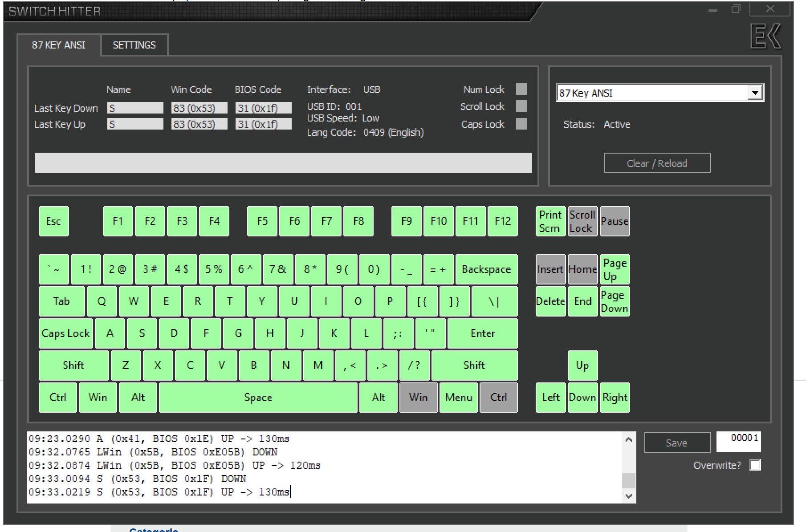Expand the 87 Key ANSI layout dropdown
This screenshot has width=806, height=532.
pyautogui.click(x=755, y=93)
